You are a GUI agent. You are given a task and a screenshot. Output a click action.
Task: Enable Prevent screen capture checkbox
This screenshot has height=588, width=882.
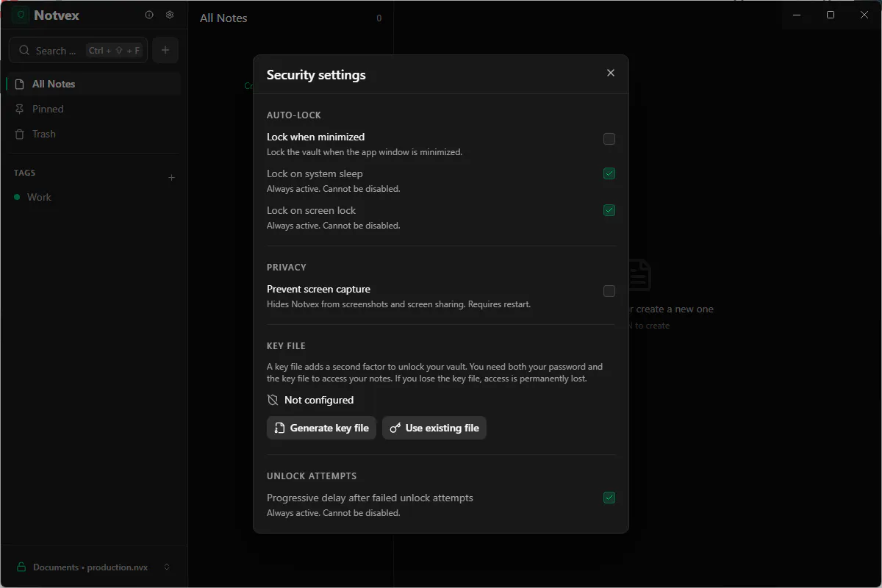tap(609, 291)
